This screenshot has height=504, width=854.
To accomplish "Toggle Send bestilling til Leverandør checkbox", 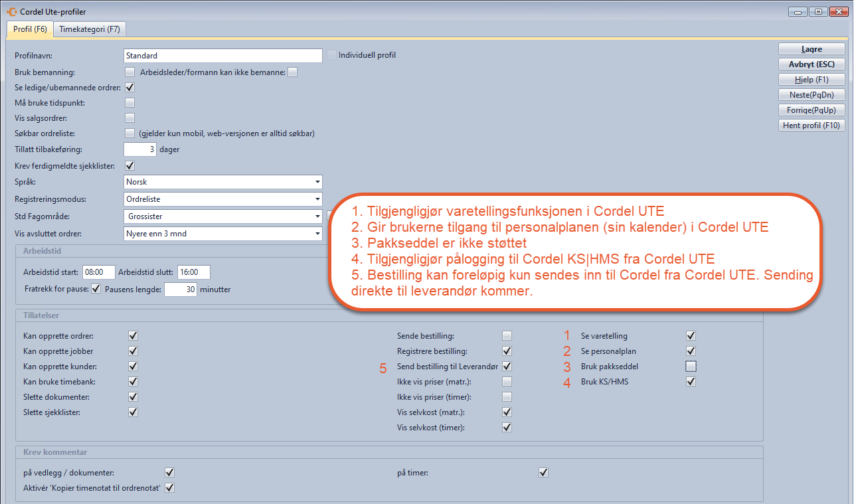I will click(x=507, y=367).
